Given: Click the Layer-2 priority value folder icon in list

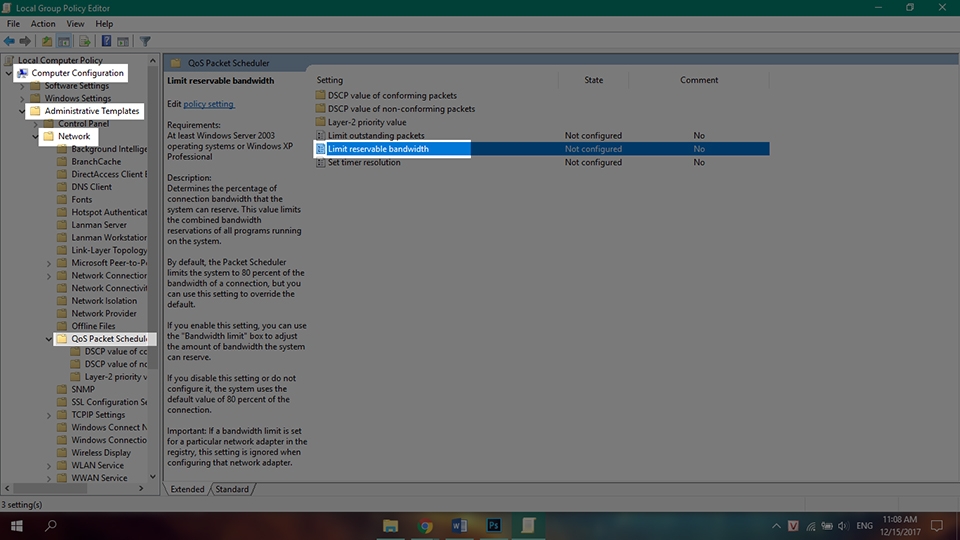Looking at the screenshot, I should pyautogui.click(x=320, y=122).
